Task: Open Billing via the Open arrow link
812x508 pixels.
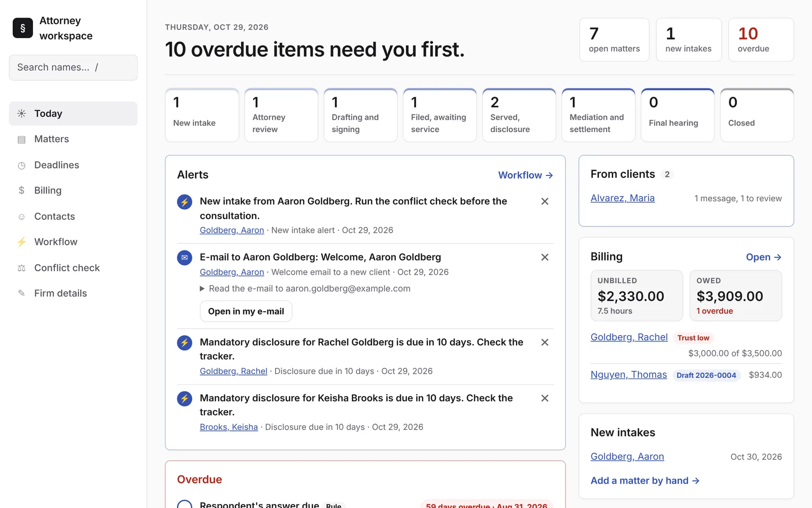Action: (x=763, y=257)
